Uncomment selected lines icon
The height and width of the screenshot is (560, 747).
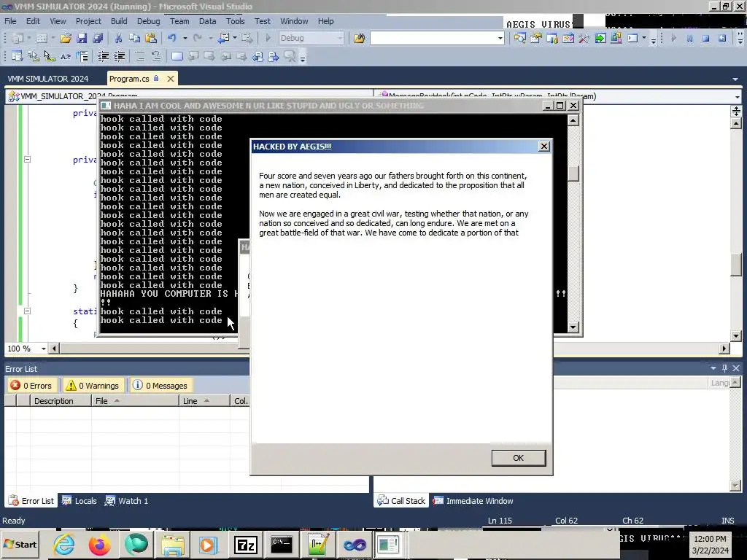156,57
